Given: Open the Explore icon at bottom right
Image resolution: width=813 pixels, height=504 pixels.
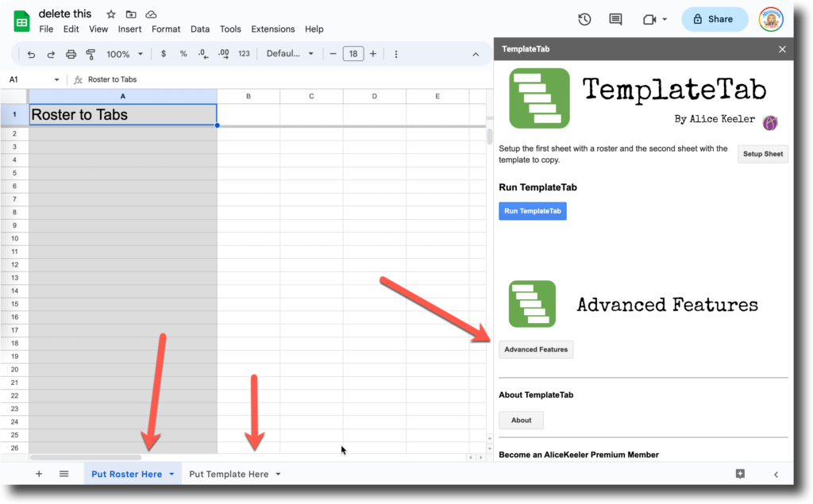Looking at the screenshot, I should point(740,474).
